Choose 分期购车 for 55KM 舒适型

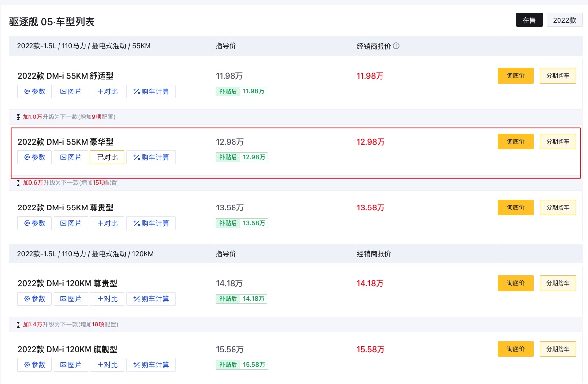pos(558,76)
